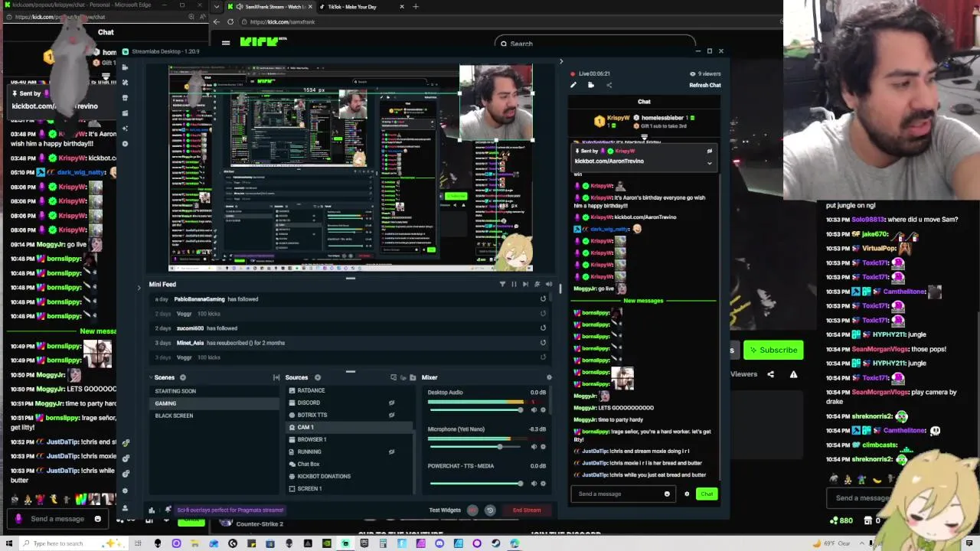Open emoji picker in Streamlabs chat input

click(667, 494)
